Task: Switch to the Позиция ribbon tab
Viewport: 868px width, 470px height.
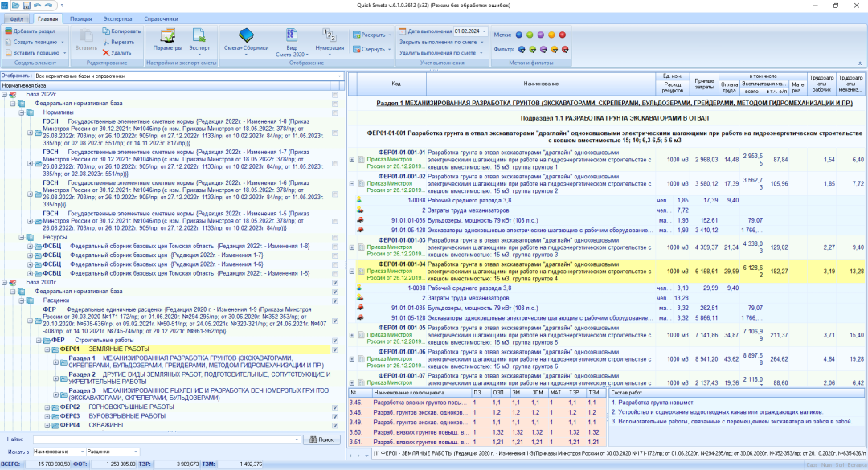Action: click(81, 18)
